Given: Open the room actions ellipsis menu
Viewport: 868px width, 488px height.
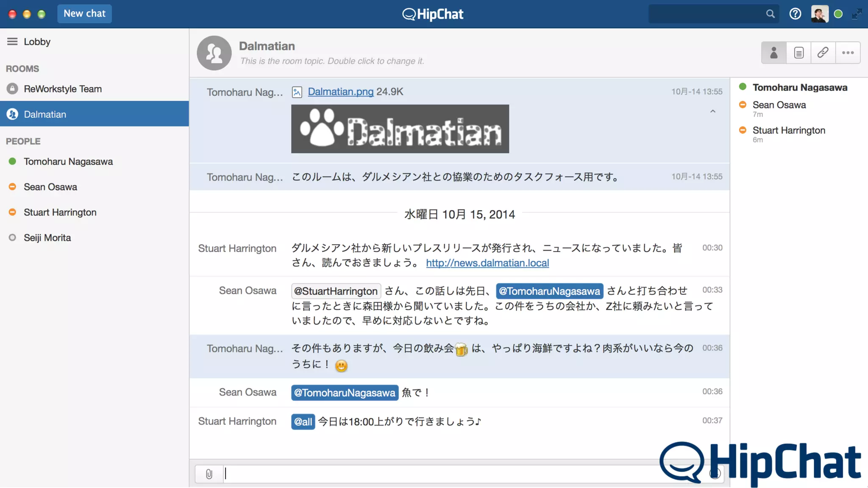Looking at the screenshot, I should [x=848, y=53].
